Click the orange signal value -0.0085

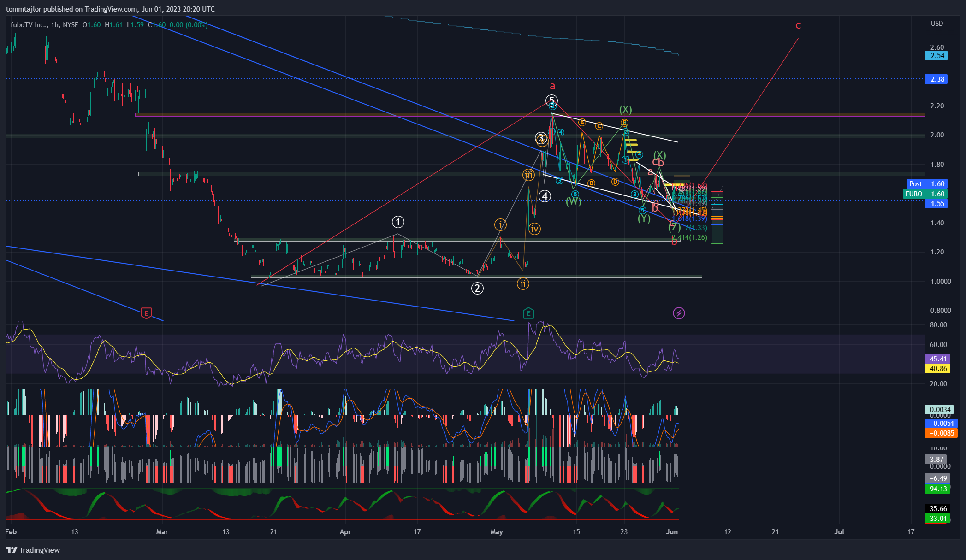tap(941, 433)
